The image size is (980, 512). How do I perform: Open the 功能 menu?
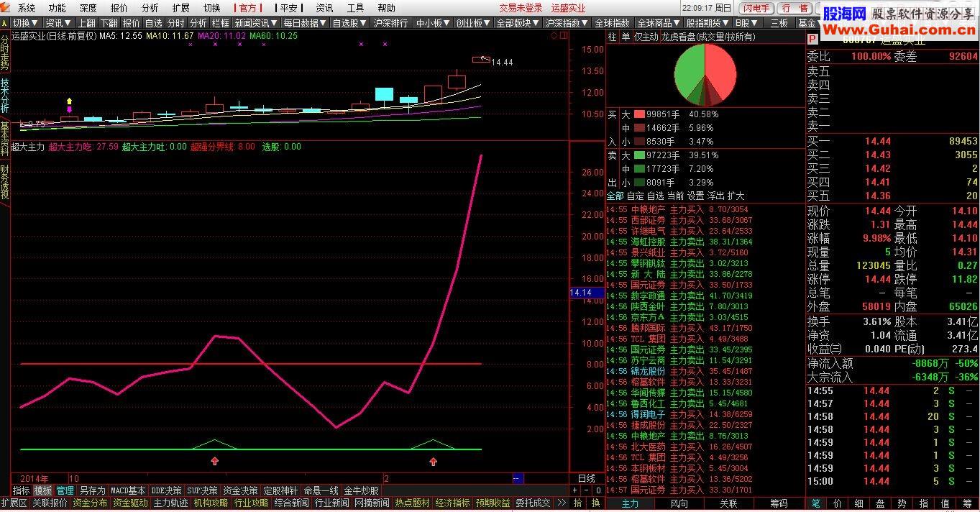tap(57, 8)
